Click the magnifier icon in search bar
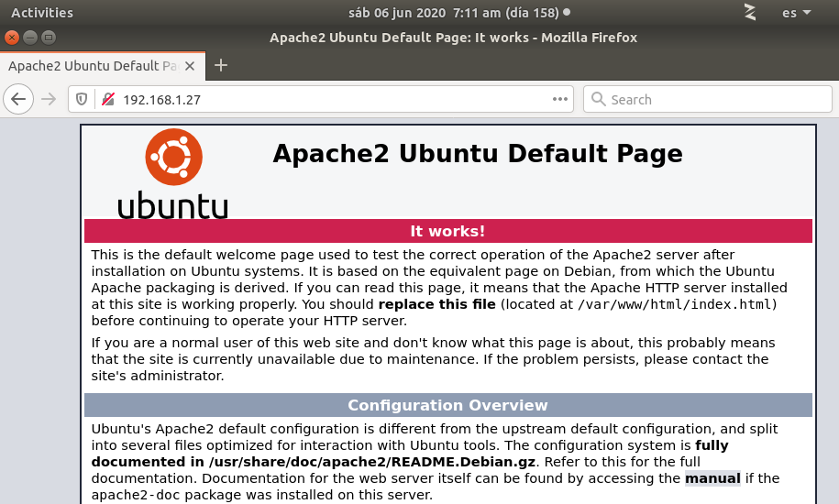This screenshot has width=839, height=504. click(x=598, y=99)
